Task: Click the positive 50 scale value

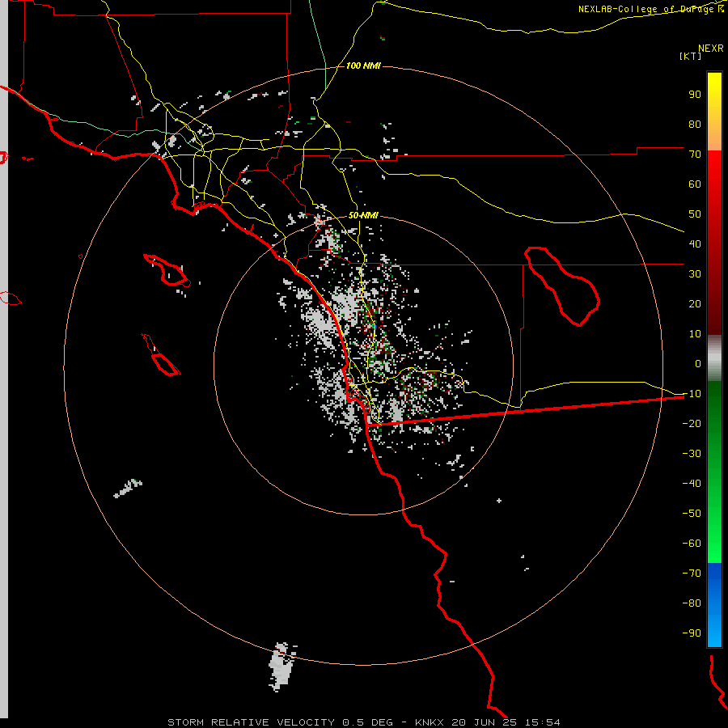Action: click(695, 214)
